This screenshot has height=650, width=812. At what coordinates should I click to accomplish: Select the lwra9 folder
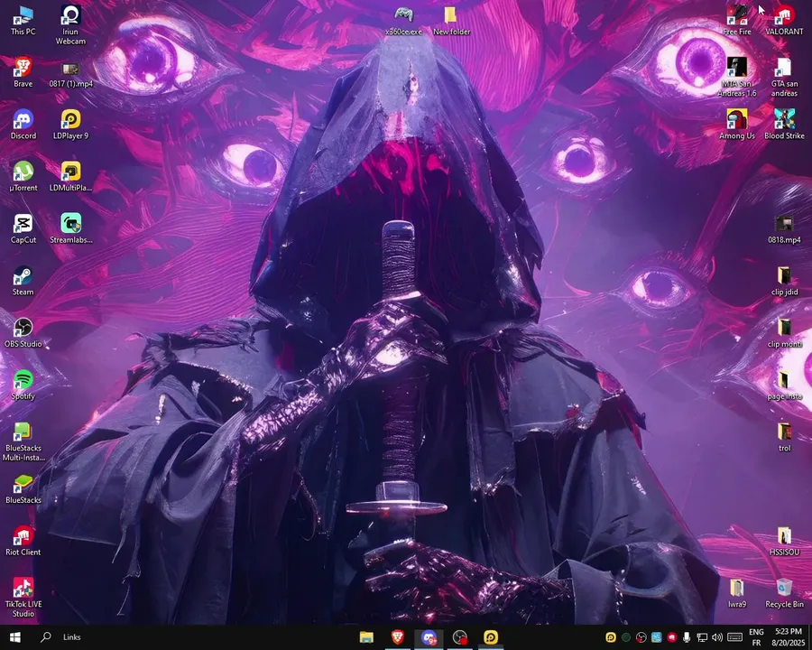pos(737,593)
